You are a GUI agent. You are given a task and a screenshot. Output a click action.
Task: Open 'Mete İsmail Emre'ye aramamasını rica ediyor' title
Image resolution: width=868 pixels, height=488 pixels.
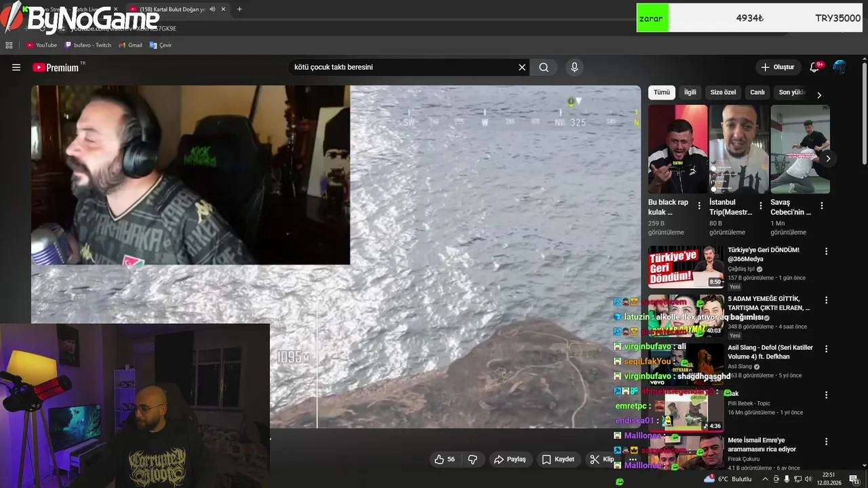tap(762, 445)
